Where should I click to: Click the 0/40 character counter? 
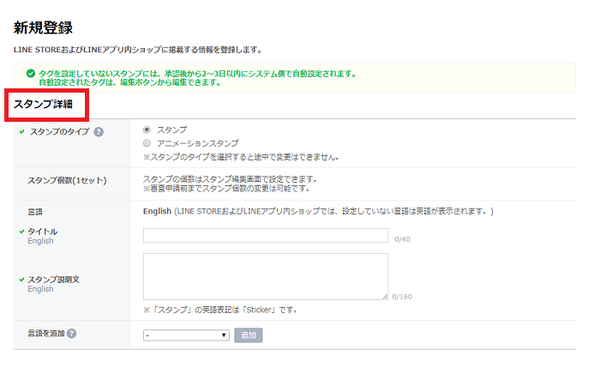pyautogui.click(x=402, y=239)
